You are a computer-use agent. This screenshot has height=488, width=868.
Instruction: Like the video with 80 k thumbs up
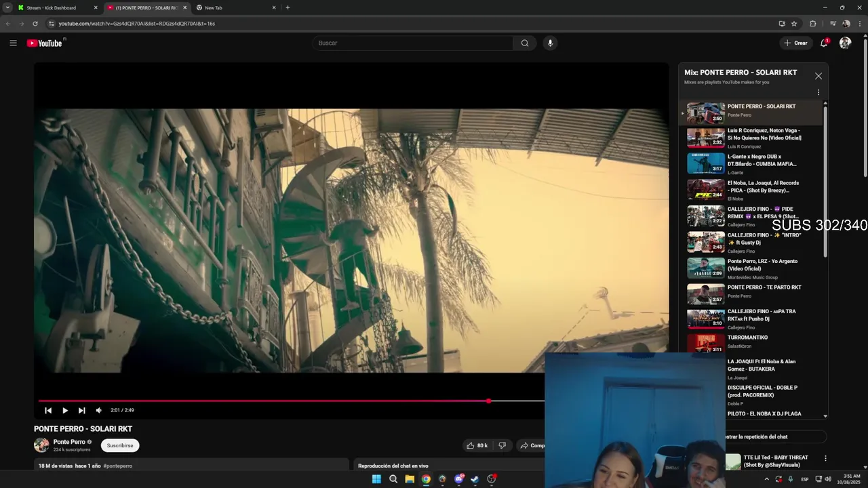pyautogui.click(x=477, y=445)
